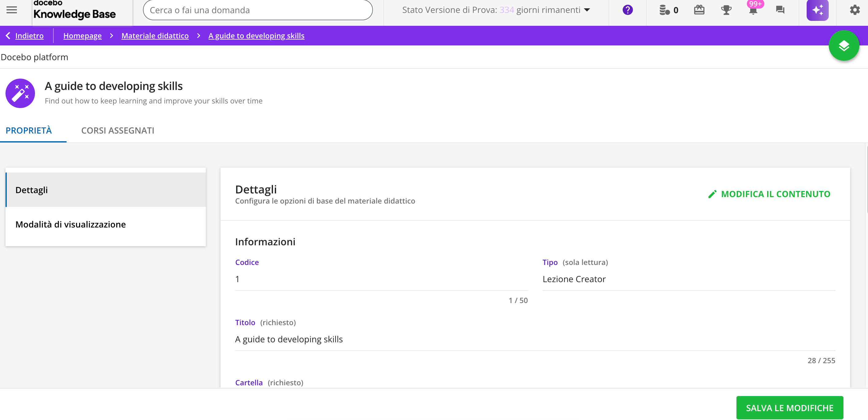Expand the trial status dropdown arrow
Screen dimensions: 868x420
point(587,10)
